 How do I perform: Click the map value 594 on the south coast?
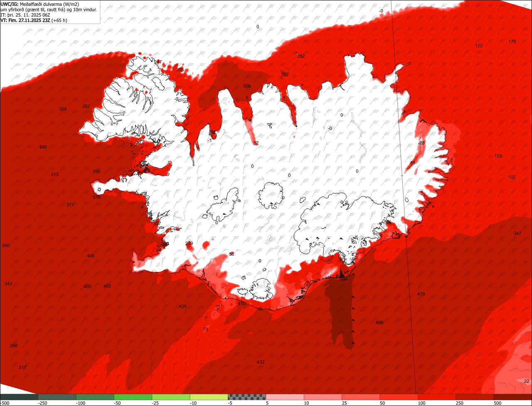point(344,279)
